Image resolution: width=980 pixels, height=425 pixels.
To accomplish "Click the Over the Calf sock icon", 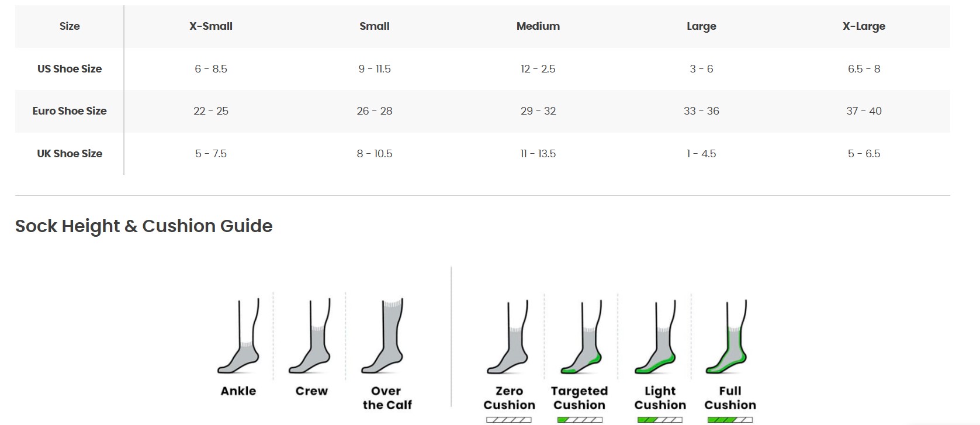I will click(383, 337).
